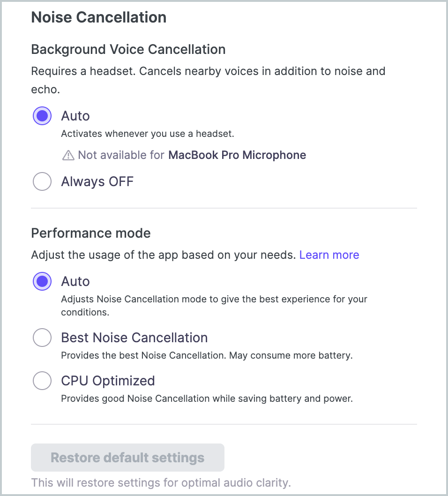The image size is (448, 496).
Task: Click 'Activates whenever you use a headset' description
Action: click(x=148, y=134)
